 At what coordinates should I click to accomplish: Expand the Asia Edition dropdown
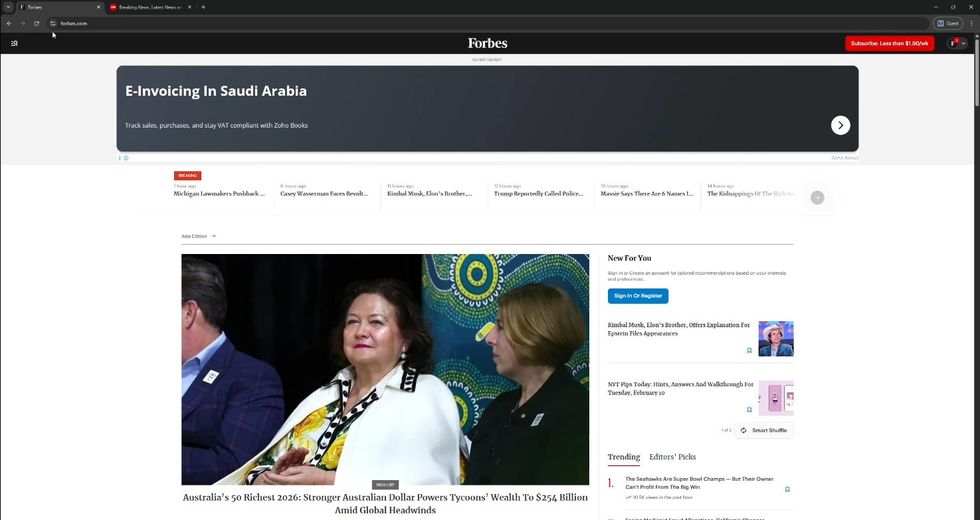tap(199, 236)
